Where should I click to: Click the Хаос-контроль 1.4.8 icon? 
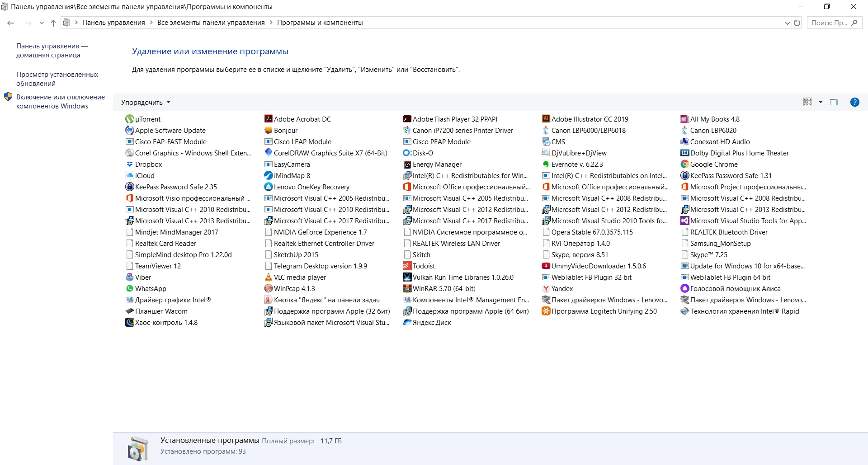(x=130, y=323)
